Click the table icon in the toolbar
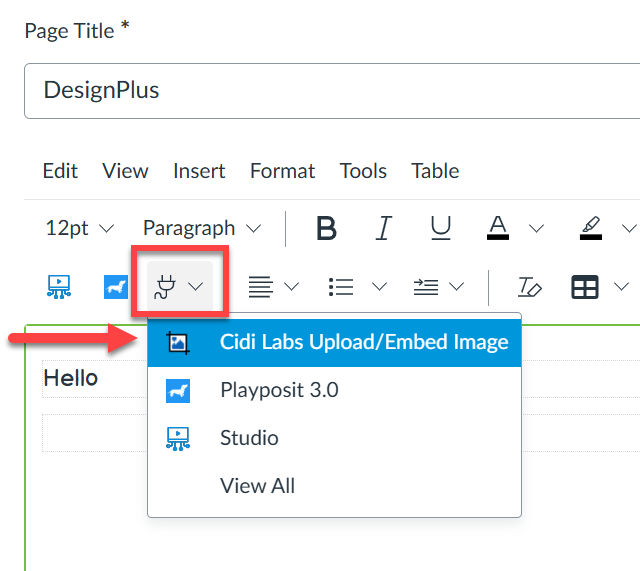Image resolution: width=640 pixels, height=571 pixels. coord(585,287)
